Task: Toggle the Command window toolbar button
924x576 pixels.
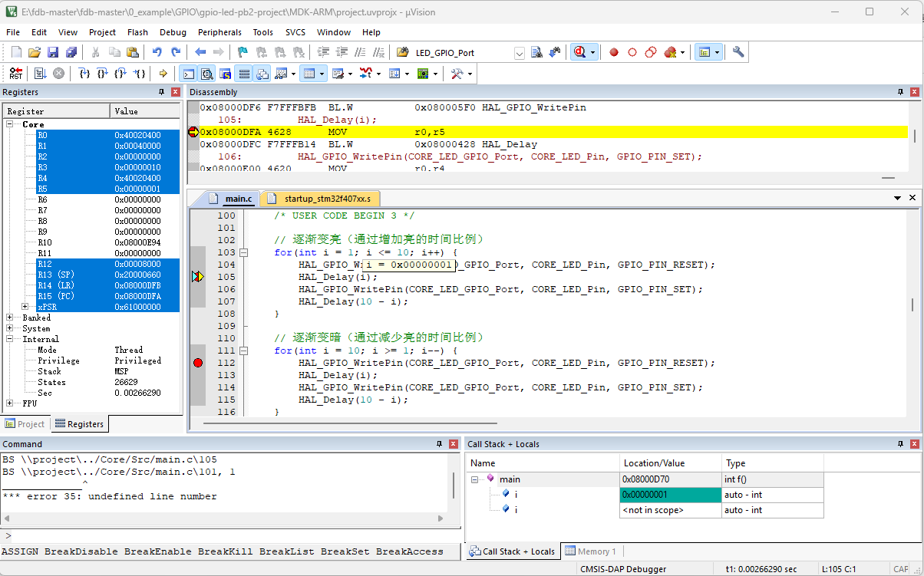Action: [188, 74]
